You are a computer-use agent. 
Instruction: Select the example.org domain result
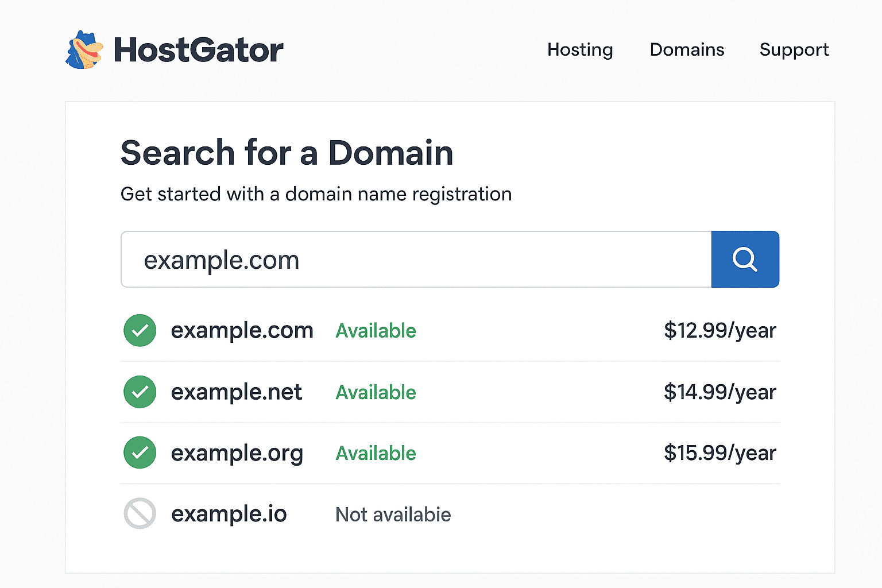tap(237, 453)
